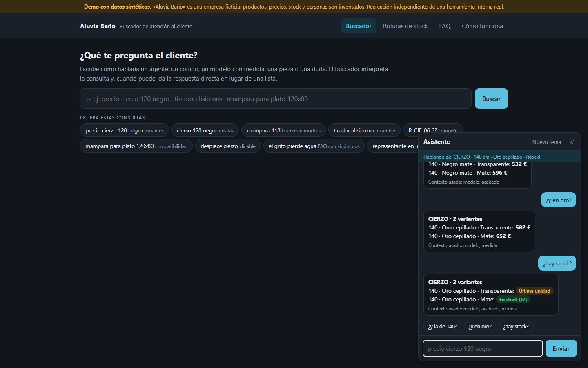Open Cómo funciona section

pyautogui.click(x=482, y=26)
